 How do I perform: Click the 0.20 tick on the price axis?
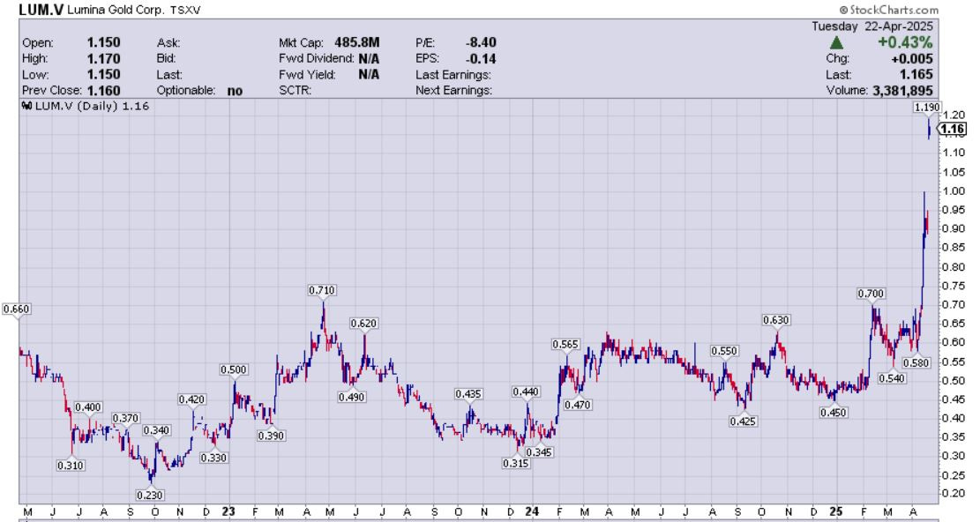(954, 493)
